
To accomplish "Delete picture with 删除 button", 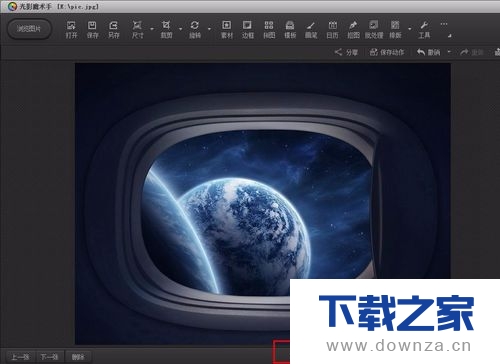I will pyautogui.click(x=78, y=357).
